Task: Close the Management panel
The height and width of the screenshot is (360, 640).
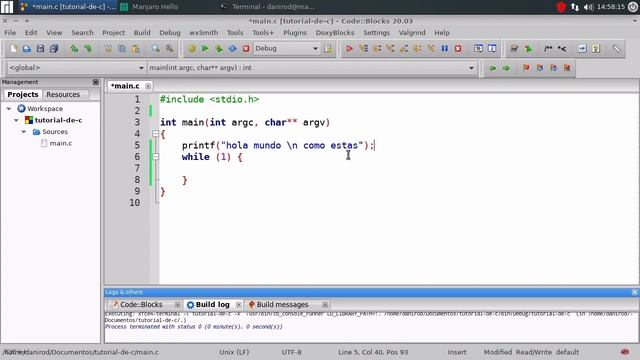Action: 96,82
